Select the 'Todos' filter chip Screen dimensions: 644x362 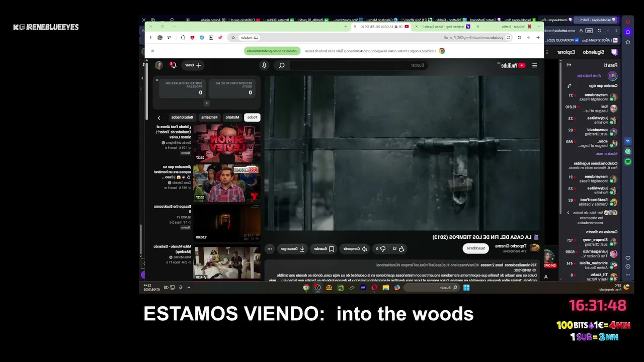pyautogui.click(x=252, y=117)
